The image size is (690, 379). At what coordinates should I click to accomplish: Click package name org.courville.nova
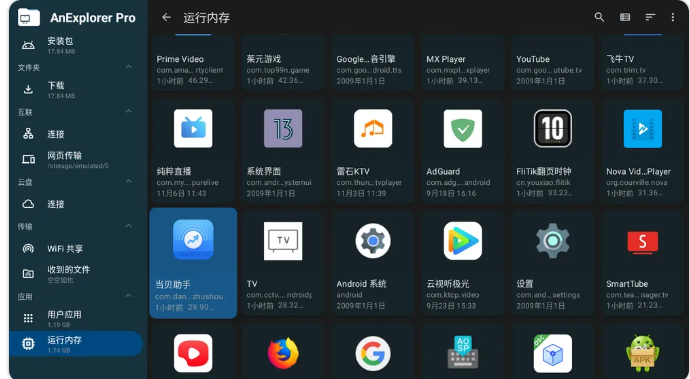(x=636, y=182)
